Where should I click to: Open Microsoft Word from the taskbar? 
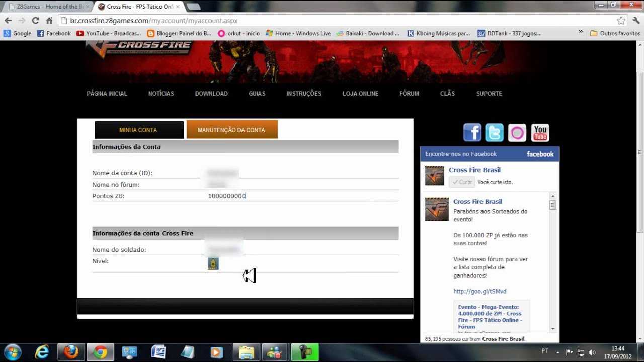pyautogui.click(x=158, y=352)
